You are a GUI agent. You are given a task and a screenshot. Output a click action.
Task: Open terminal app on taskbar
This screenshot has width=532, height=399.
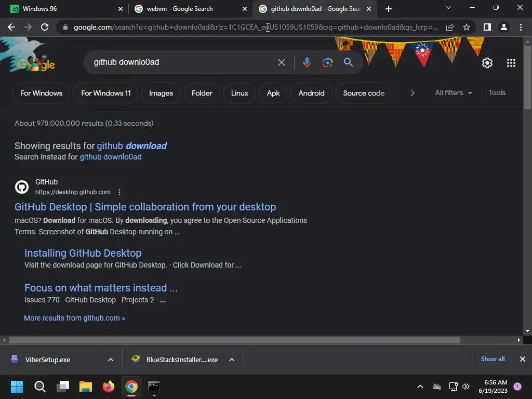coord(154,387)
